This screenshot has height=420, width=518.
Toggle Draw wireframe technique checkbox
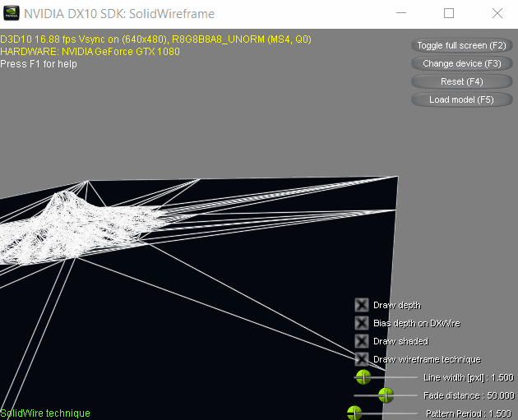(361, 359)
